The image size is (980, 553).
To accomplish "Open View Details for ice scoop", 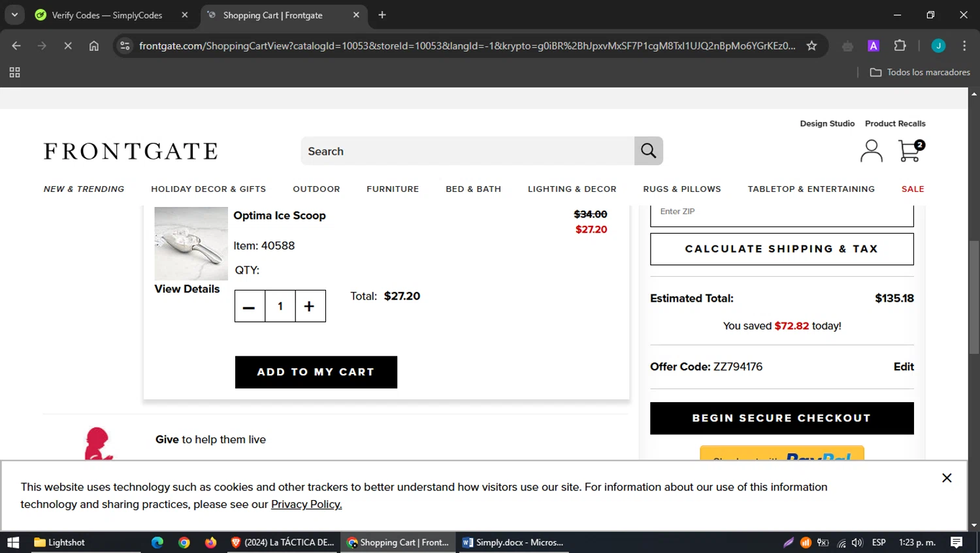I will click(187, 289).
